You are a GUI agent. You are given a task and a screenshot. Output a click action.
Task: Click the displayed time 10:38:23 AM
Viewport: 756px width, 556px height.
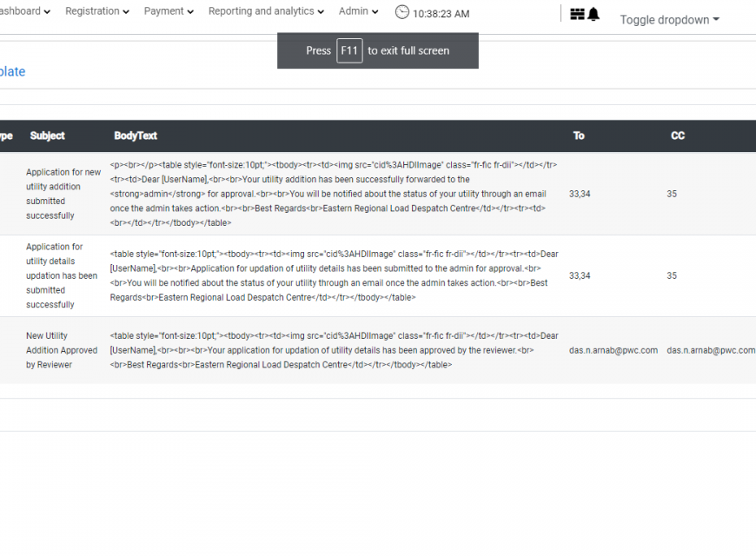441,14
